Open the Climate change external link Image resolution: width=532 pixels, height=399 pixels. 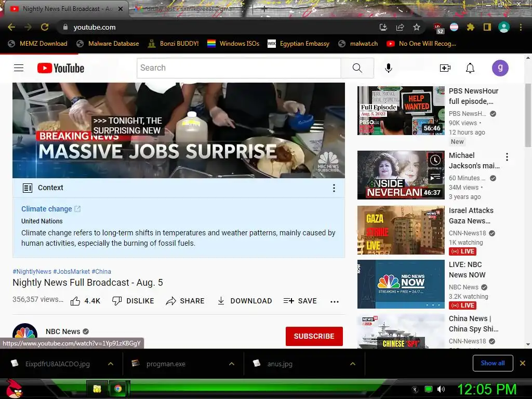tap(51, 209)
